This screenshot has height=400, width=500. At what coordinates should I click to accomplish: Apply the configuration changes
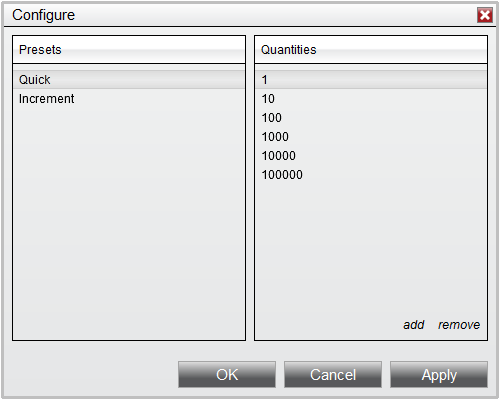click(x=439, y=375)
